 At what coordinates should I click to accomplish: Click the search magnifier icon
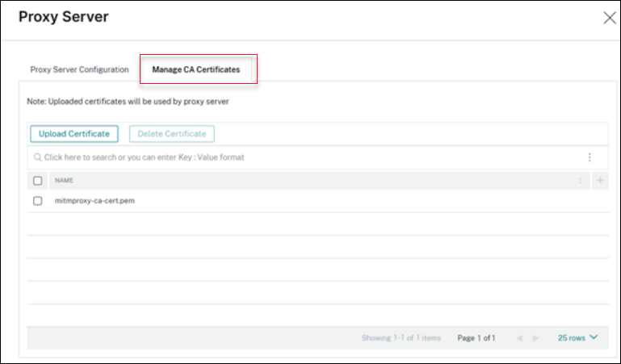click(x=38, y=157)
